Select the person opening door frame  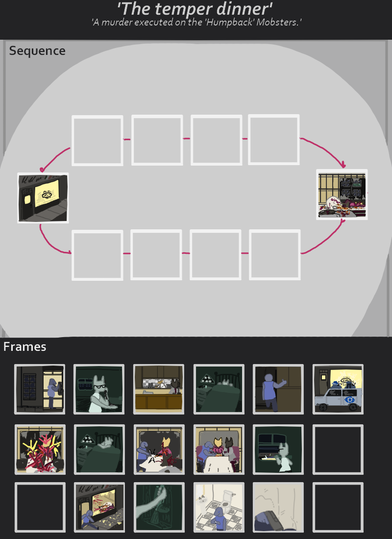coord(278,389)
